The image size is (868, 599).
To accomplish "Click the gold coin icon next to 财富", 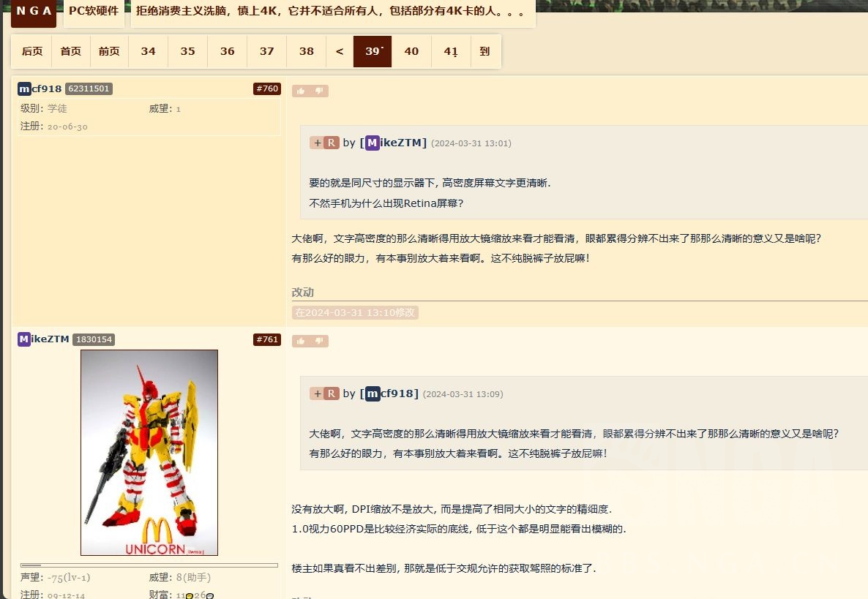I will [190, 595].
